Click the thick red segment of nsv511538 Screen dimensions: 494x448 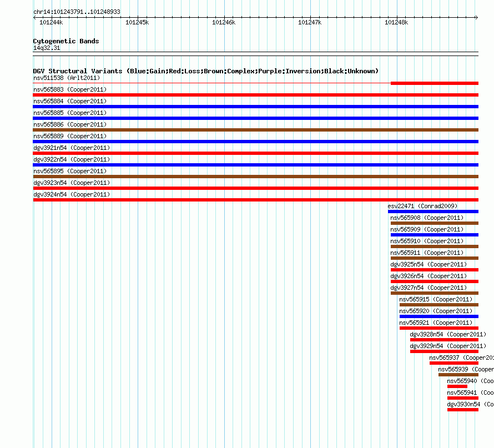435,83
